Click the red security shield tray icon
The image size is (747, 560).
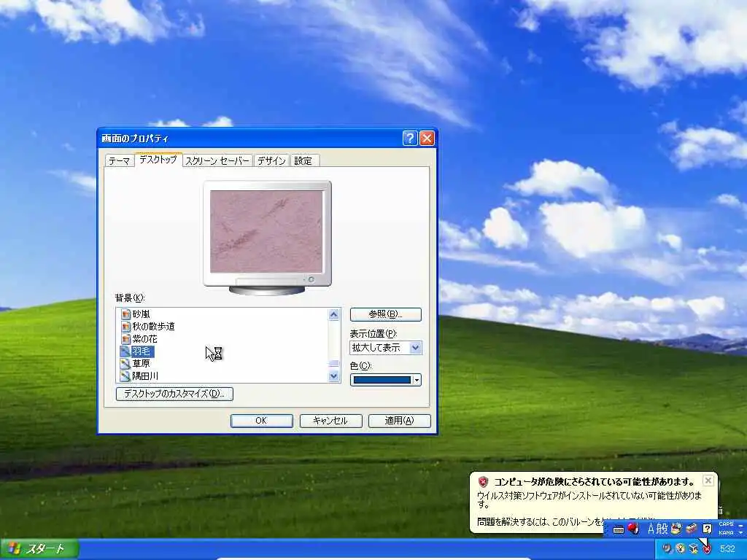click(707, 548)
